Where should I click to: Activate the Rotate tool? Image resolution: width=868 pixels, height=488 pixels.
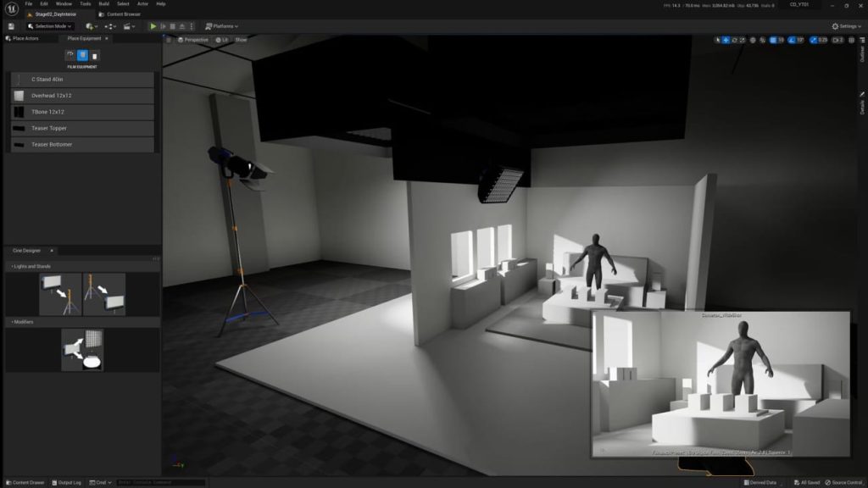735,39
